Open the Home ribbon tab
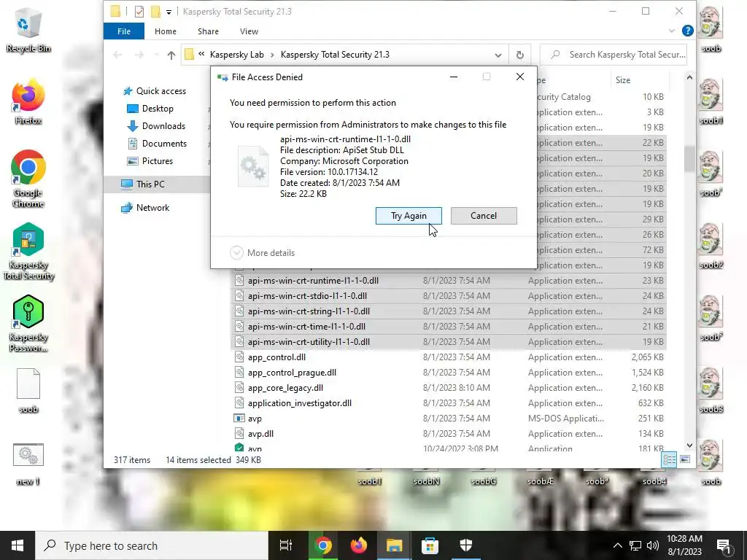The width and height of the screenshot is (747, 560). click(166, 31)
